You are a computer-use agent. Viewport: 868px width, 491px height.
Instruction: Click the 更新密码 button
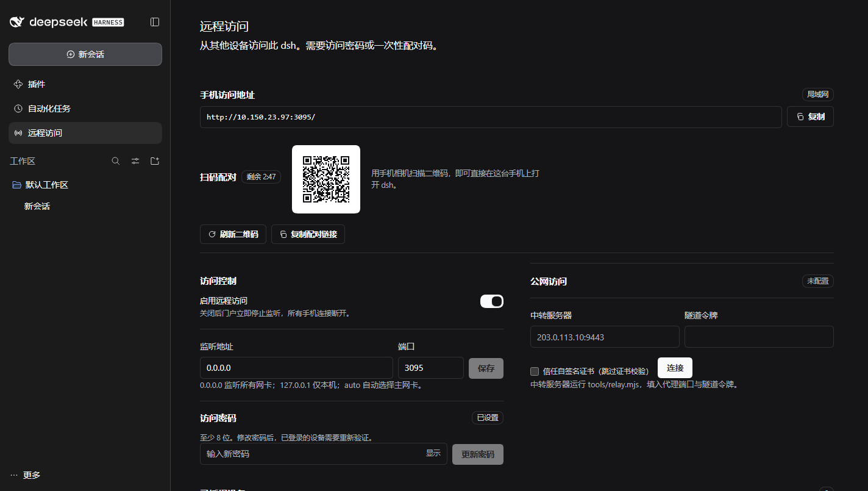[478, 454]
